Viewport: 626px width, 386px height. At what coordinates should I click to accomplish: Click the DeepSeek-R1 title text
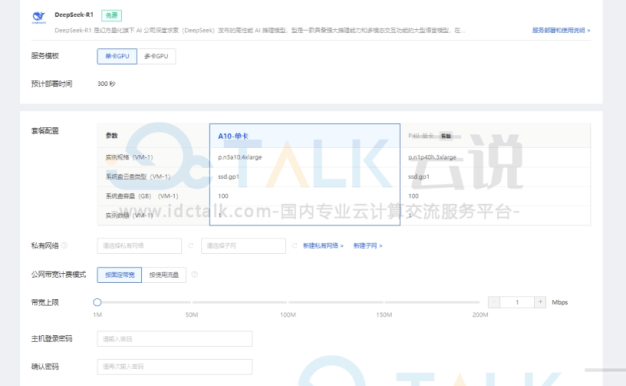(74, 15)
